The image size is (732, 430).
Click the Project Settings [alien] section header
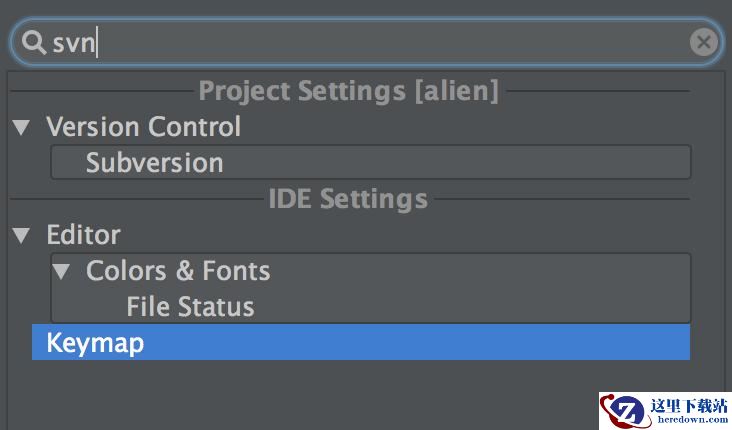click(349, 91)
